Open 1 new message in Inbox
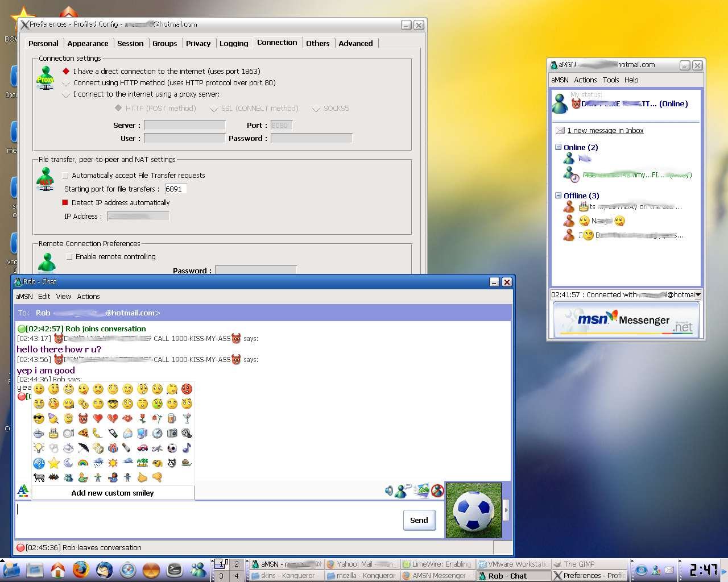Viewport: 728px width, 582px height. point(605,131)
